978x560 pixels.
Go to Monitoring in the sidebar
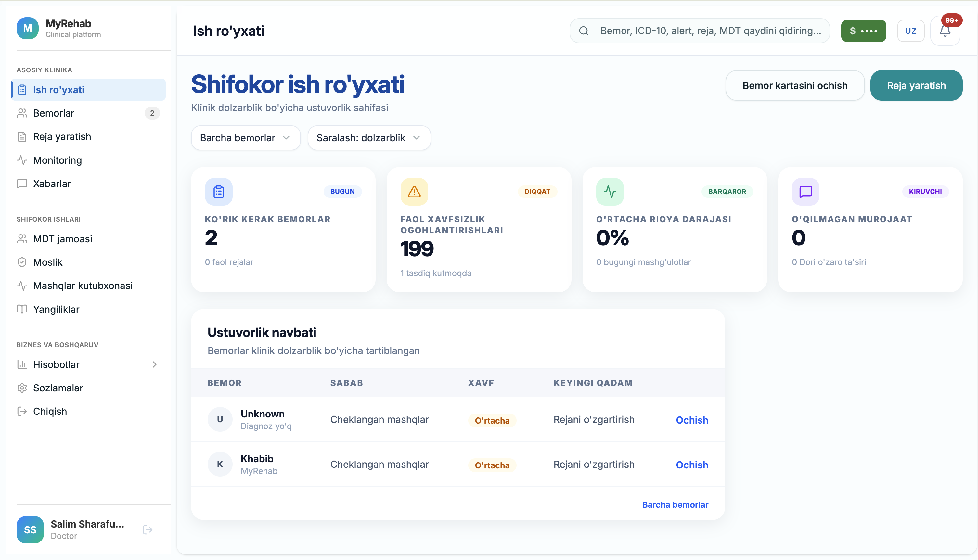(88, 160)
